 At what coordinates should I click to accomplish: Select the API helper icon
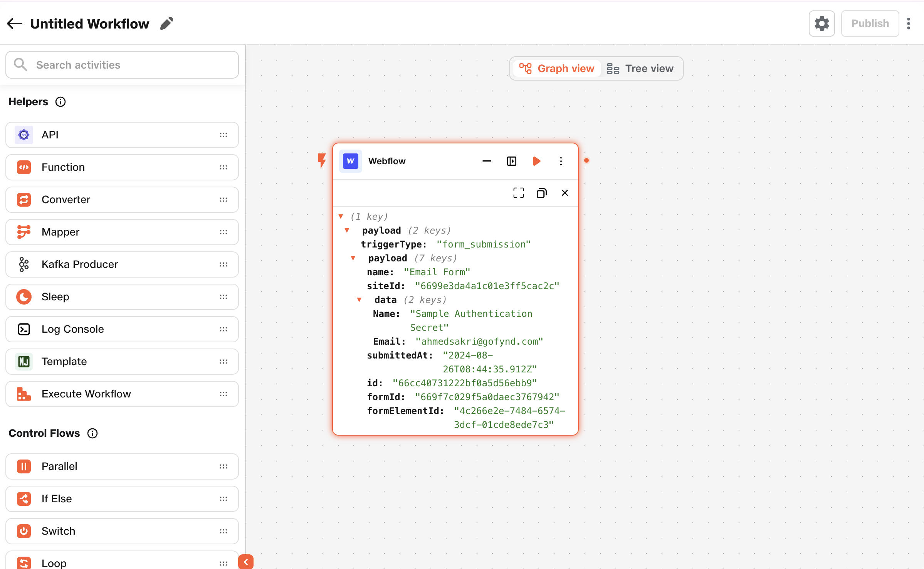[x=24, y=135]
